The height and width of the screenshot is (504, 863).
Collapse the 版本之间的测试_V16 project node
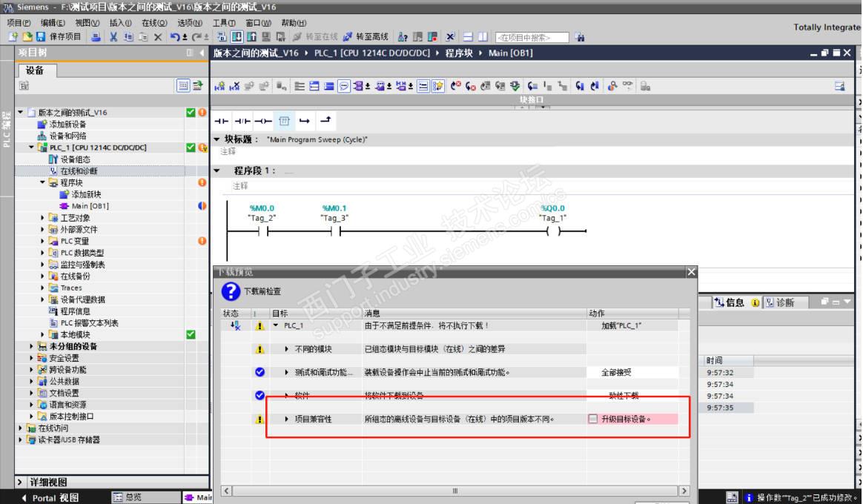tap(20, 112)
